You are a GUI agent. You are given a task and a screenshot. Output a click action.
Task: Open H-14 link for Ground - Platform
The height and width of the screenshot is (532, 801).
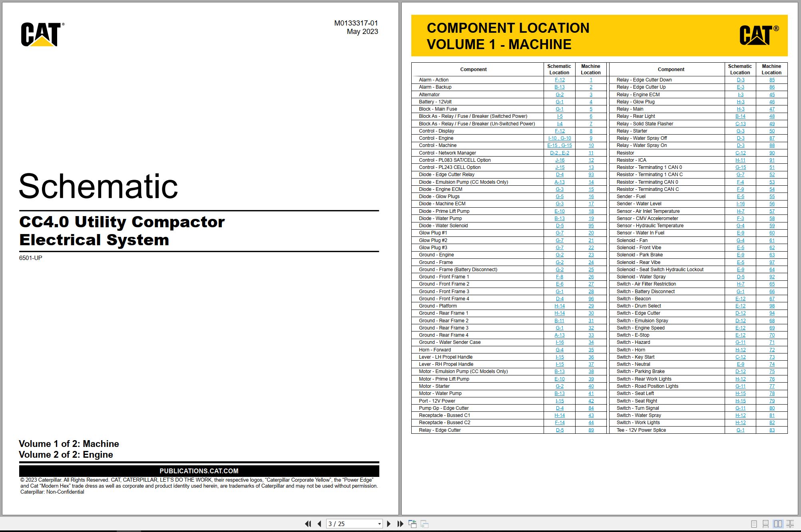pyautogui.click(x=560, y=306)
